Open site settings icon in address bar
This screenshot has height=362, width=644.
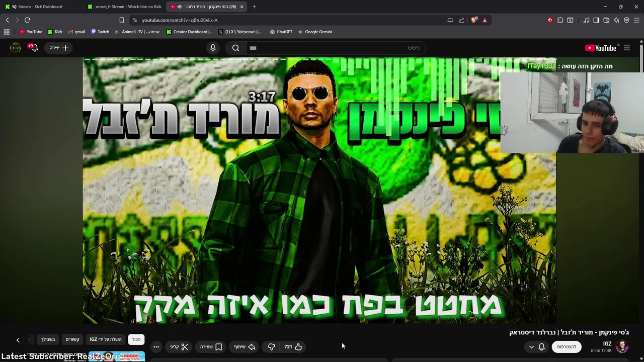[134, 20]
